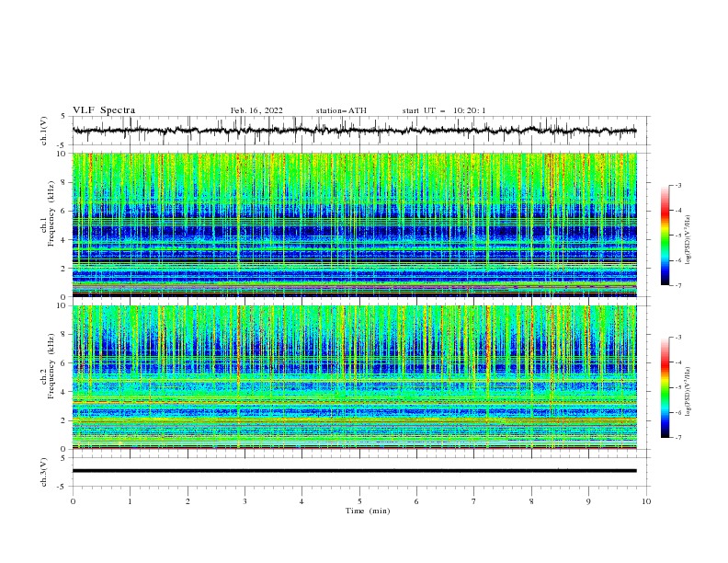Click the 'station=ATH' label
728x563 pixels.
click(341, 110)
